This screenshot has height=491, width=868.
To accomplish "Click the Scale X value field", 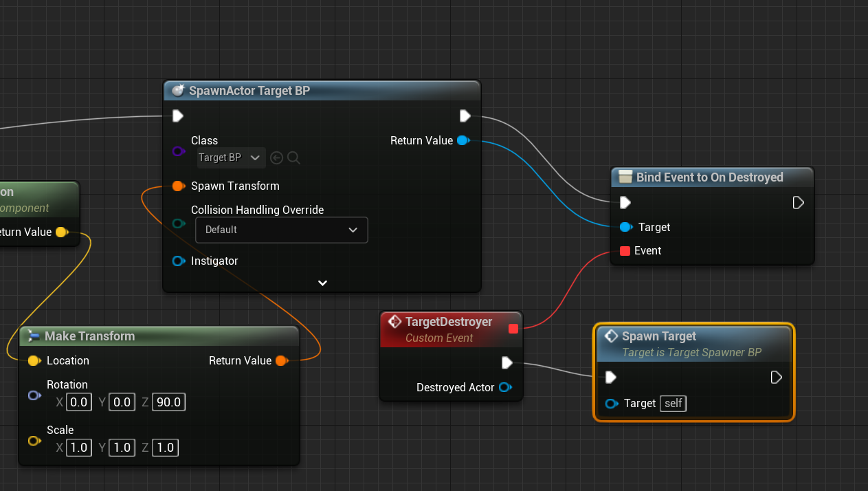I will [79, 448].
